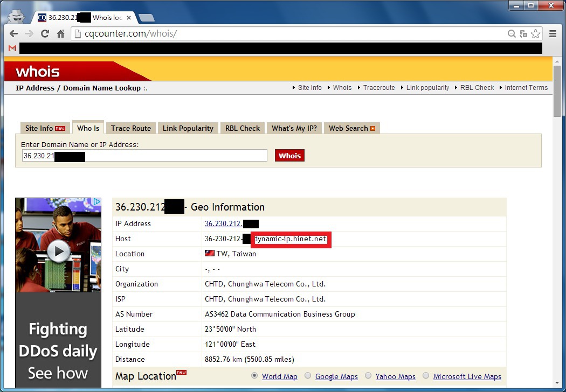The height and width of the screenshot is (392, 566).
Task: Click the browser forward arrow
Action: click(x=29, y=33)
